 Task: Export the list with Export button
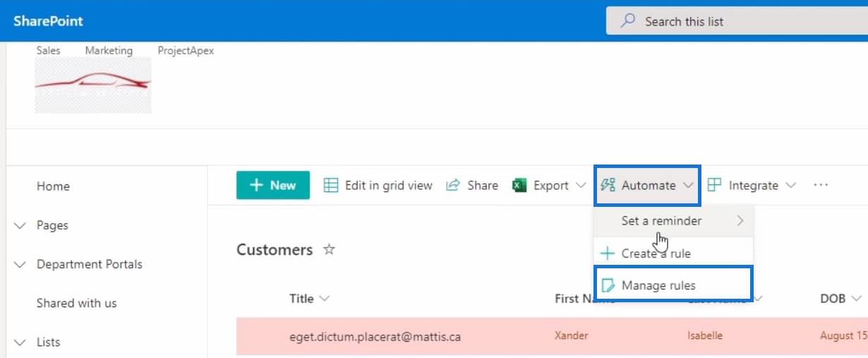click(549, 185)
